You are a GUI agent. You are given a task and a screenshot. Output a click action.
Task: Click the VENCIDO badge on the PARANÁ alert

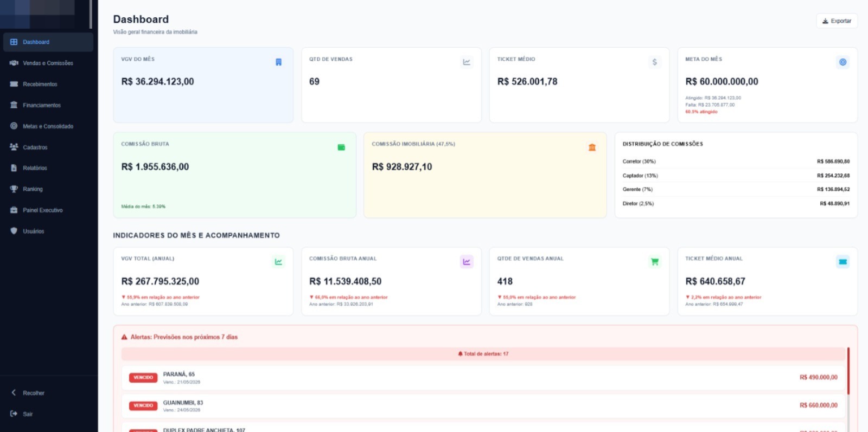(x=143, y=378)
